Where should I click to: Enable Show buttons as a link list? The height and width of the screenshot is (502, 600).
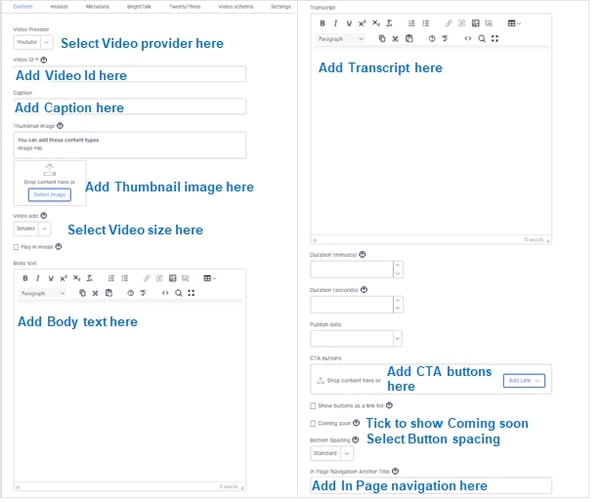[314, 405]
